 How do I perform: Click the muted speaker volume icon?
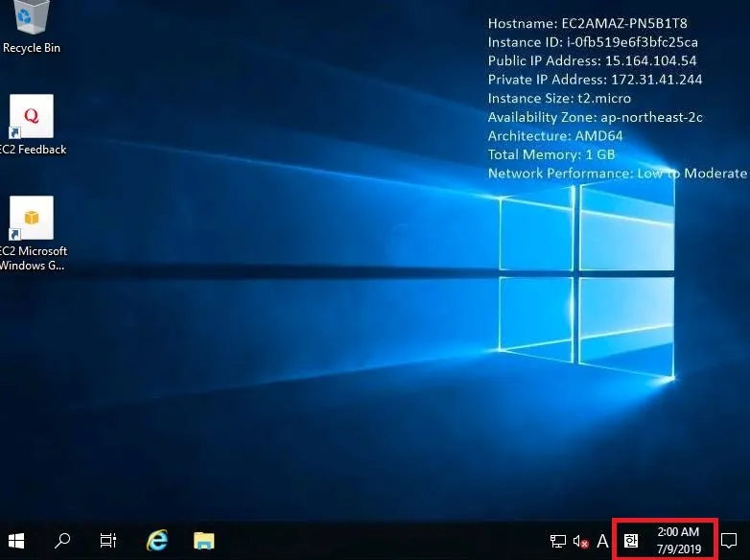coord(580,541)
